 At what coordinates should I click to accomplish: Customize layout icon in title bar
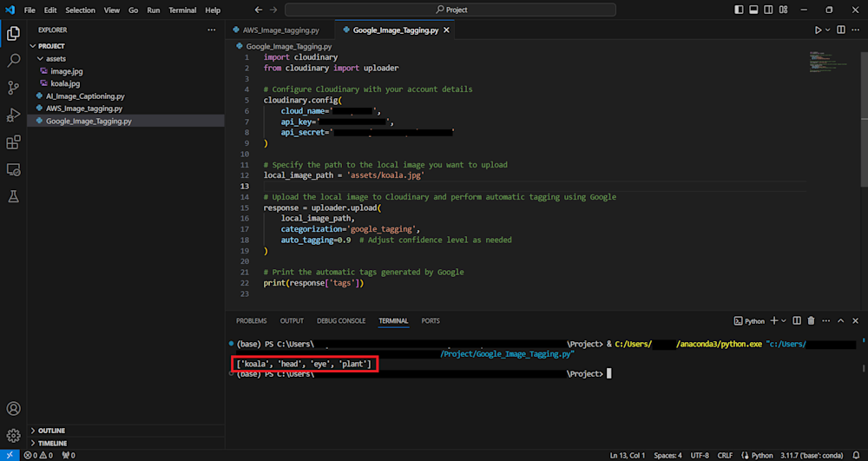point(783,10)
